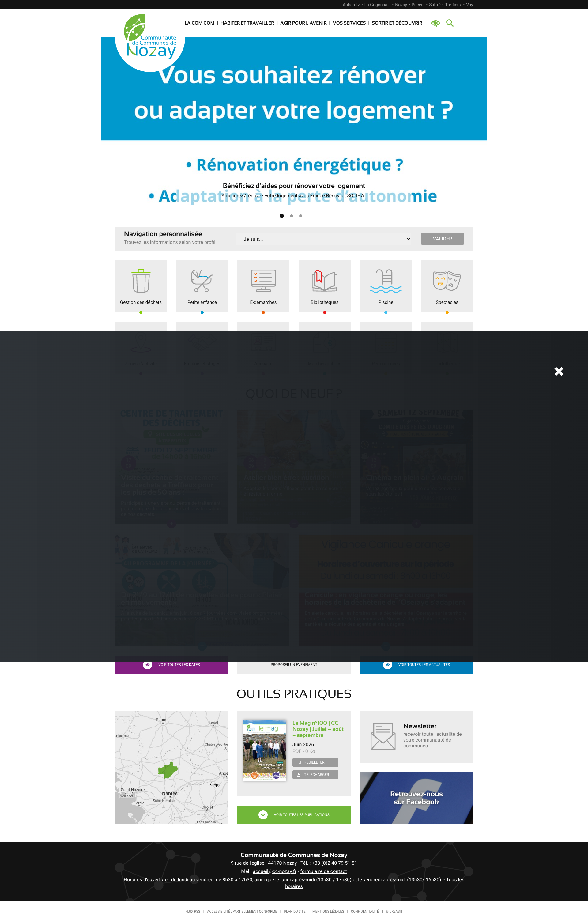Select the second carousel slide dot
Screen dimensions: 588x922
click(292, 216)
